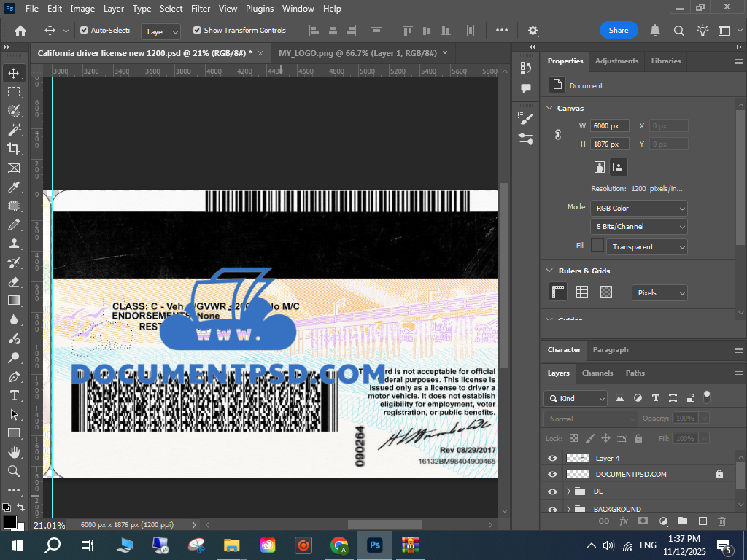Click the Photoshop home icon
The height and width of the screenshot is (560, 747).
pos(20,31)
